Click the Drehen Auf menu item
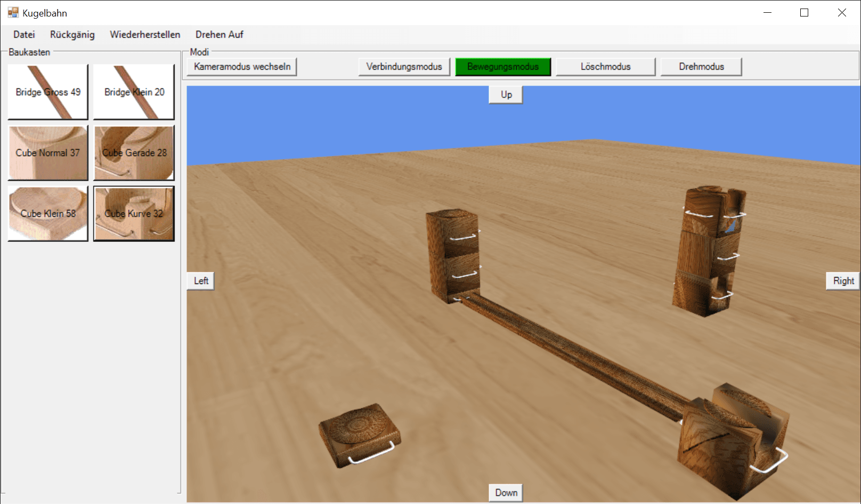This screenshot has height=504, width=861. click(219, 34)
